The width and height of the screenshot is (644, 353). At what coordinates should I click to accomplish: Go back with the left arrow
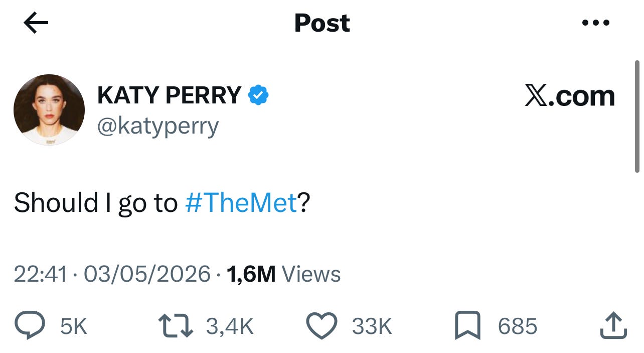coord(36,23)
